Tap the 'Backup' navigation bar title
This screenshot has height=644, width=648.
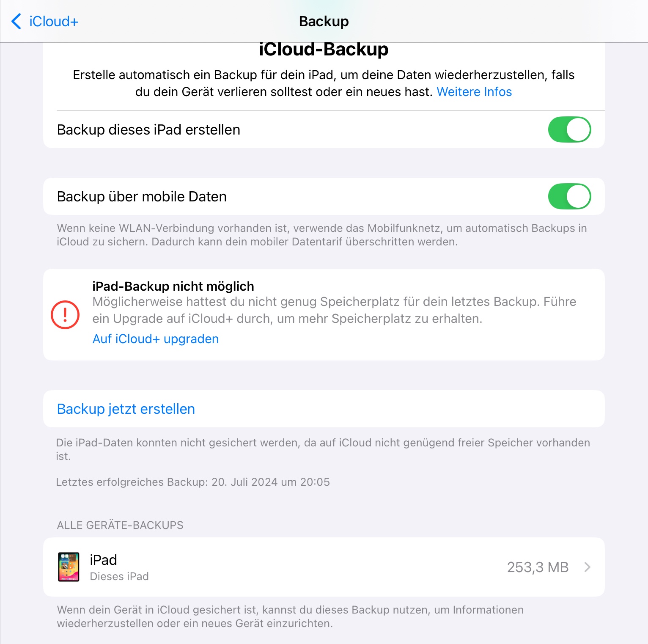324,21
